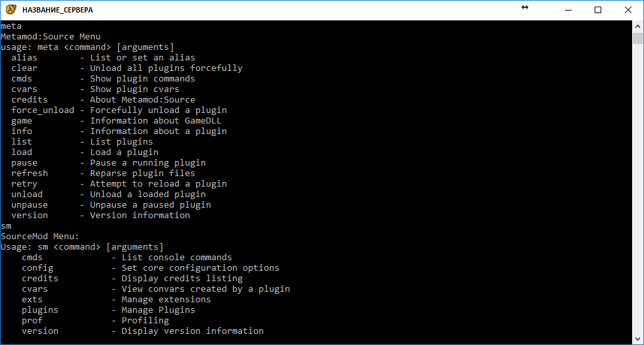Click the "SourceMod Menu:" heading line
This screenshot has width=644, height=345.
pyautogui.click(x=40, y=237)
